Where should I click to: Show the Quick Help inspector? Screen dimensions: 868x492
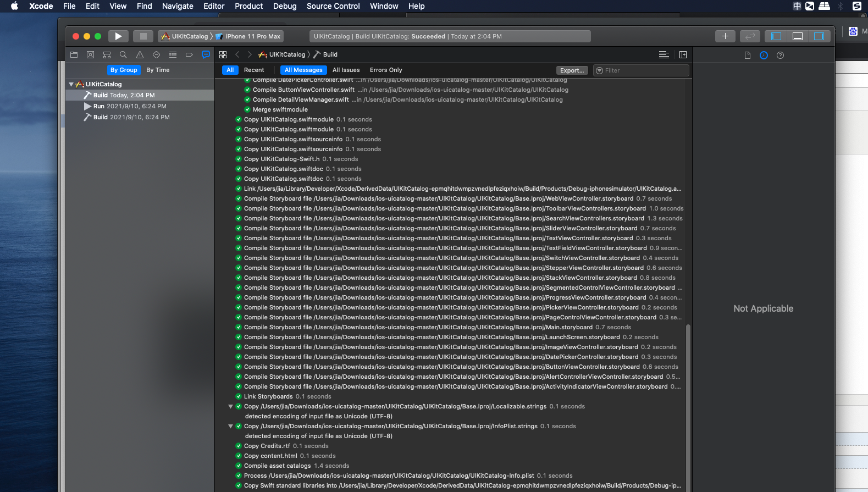780,55
